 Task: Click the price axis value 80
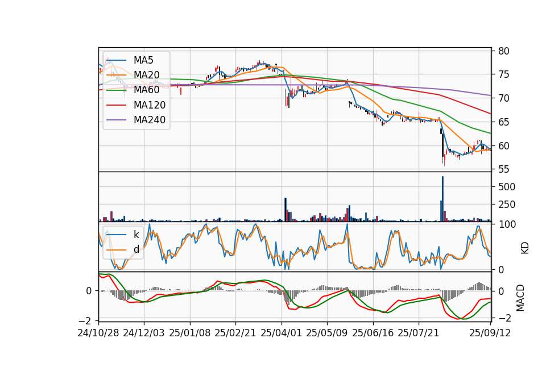click(x=504, y=51)
